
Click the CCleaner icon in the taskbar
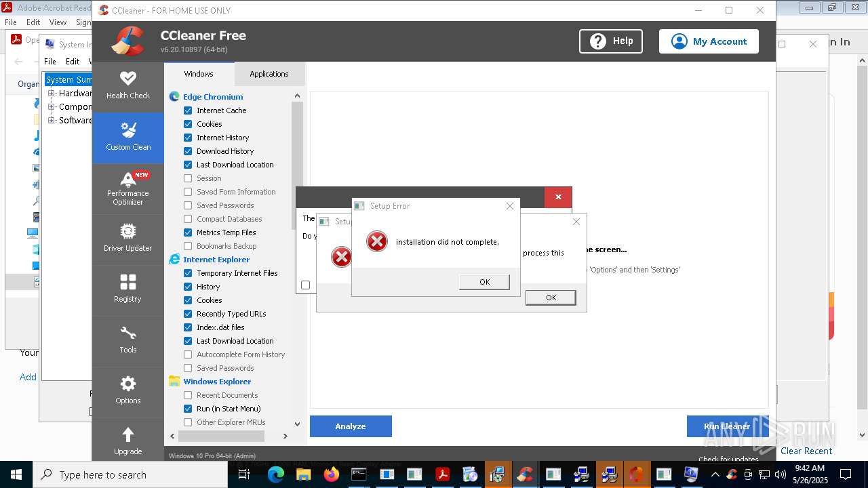525,474
